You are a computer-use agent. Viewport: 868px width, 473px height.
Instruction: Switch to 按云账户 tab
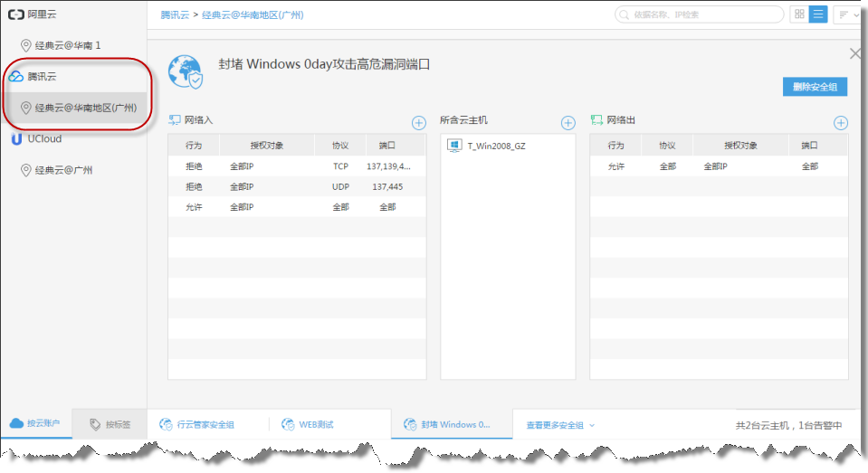coord(36,424)
